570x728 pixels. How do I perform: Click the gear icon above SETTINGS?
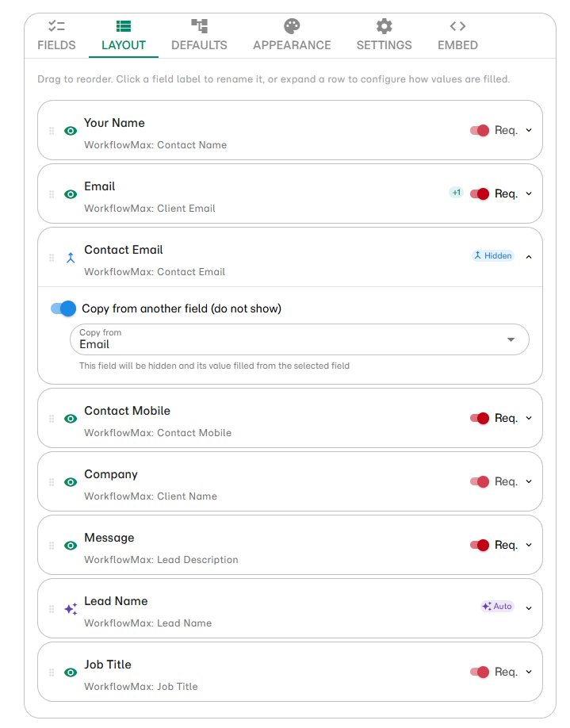(384, 26)
